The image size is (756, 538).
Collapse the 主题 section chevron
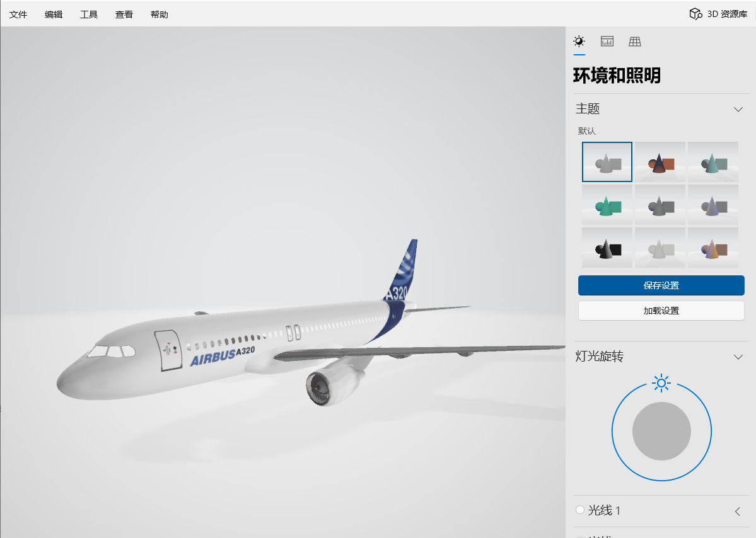point(738,110)
